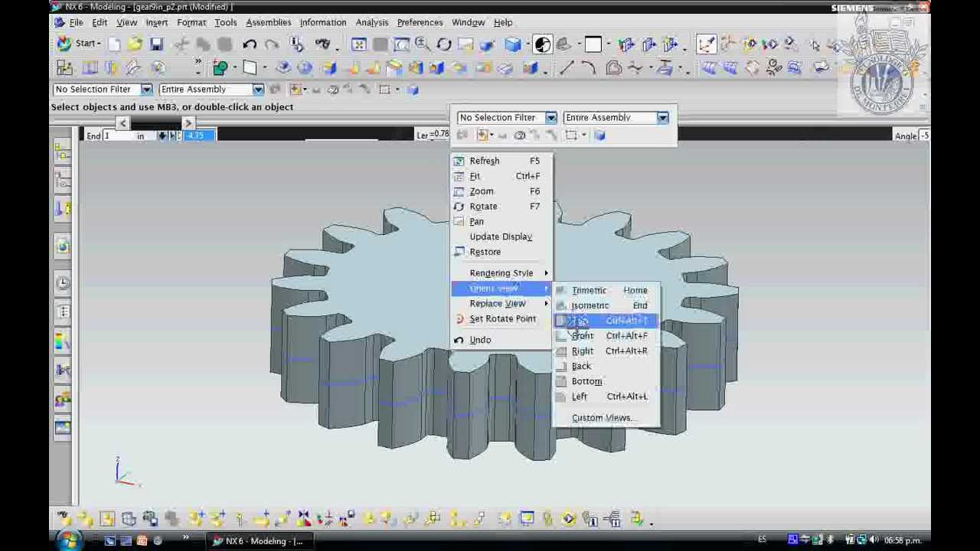Click the first icon in the bottom toolbar
This screenshot has height=551, width=980.
pyautogui.click(x=63, y=519)
